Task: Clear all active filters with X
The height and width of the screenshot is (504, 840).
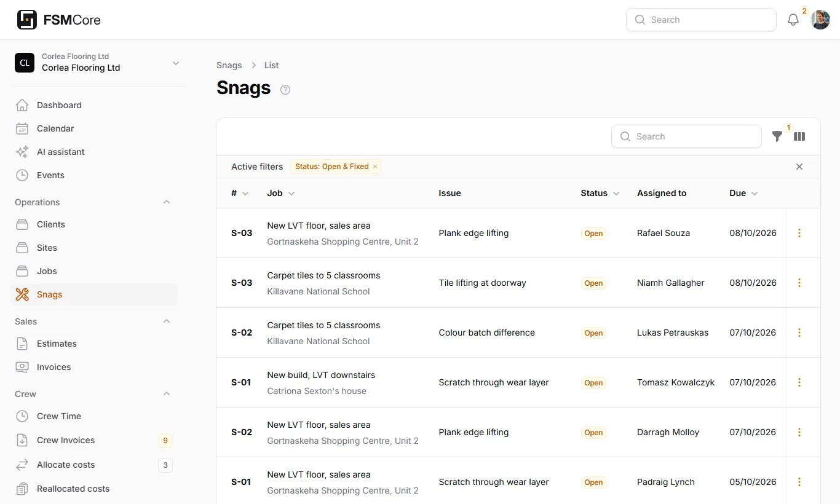Action: click(x=799, y=167)
